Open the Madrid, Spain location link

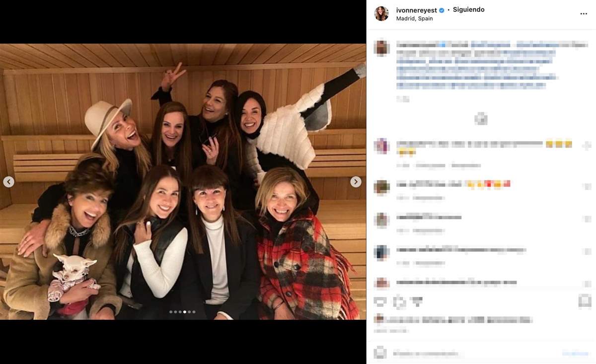pyautogui.click(x=414, y=19)
